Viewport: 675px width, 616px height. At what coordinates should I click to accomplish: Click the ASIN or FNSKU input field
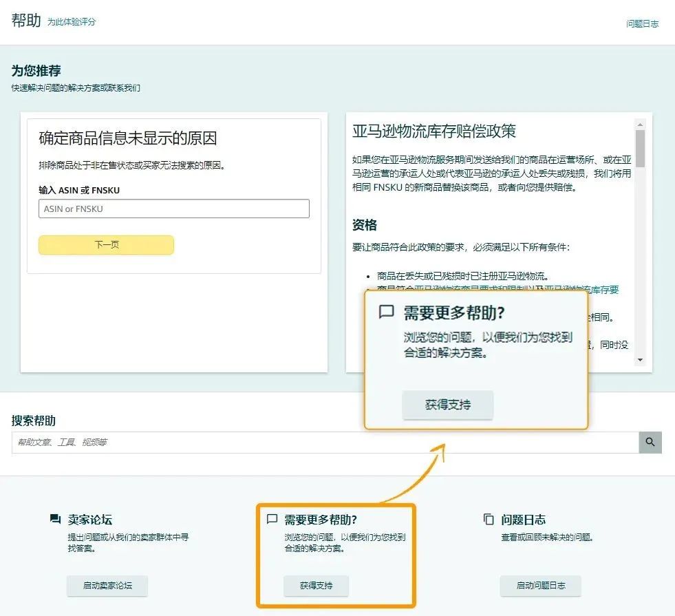173,209
